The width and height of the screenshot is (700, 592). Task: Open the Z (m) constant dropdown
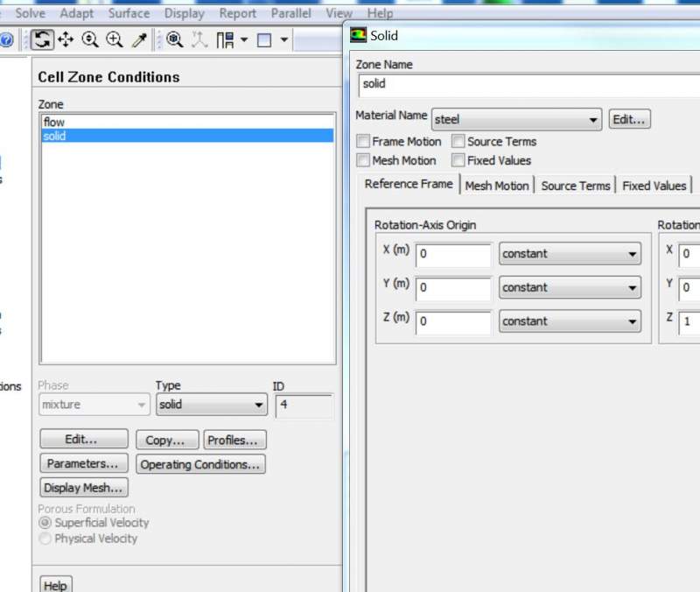pyautogui.click(x=570, y=321)
